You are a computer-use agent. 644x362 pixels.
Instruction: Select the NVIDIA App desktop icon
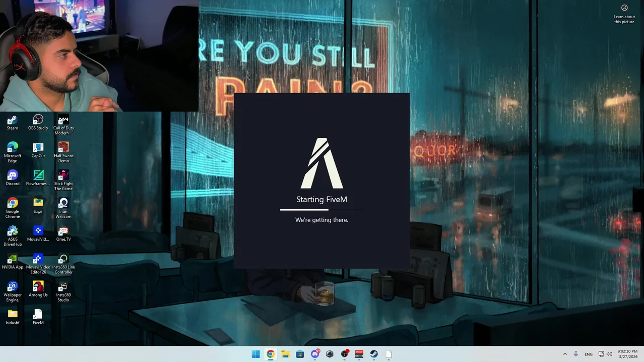tap(13, 261)
